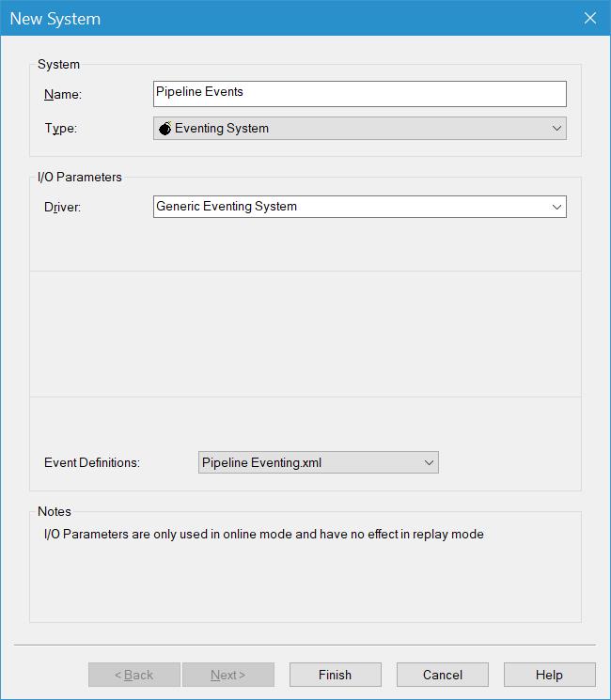
Task: Click the System group heading
Action: click(58, 64)
